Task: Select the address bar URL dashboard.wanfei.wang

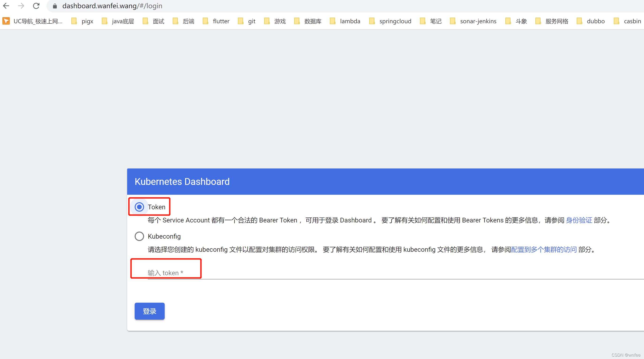Action: tap(112, 6)
